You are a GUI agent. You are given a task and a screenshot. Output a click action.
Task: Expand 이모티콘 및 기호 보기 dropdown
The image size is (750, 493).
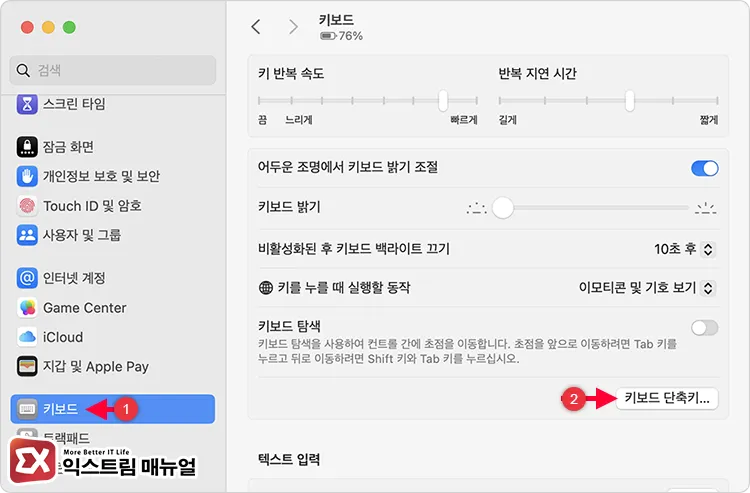647,288
